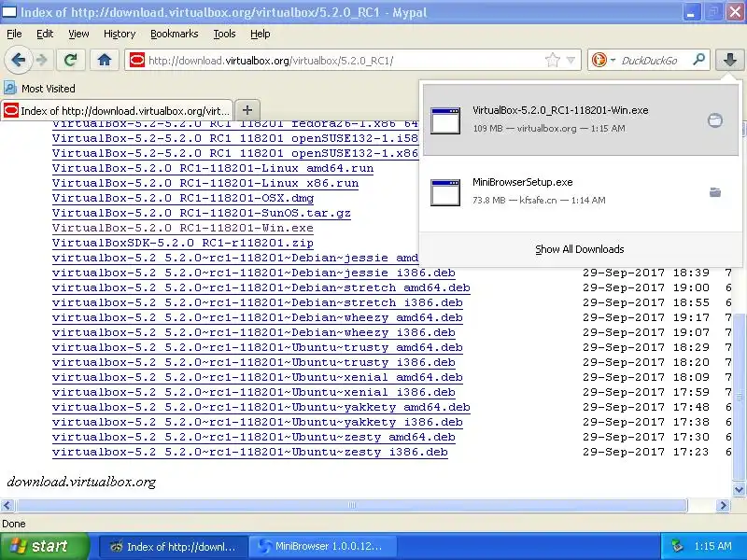This screenshot has width=747, height=560.
Task: Click the VirtualBox OSX.dmg link
Action: point(183,198)
